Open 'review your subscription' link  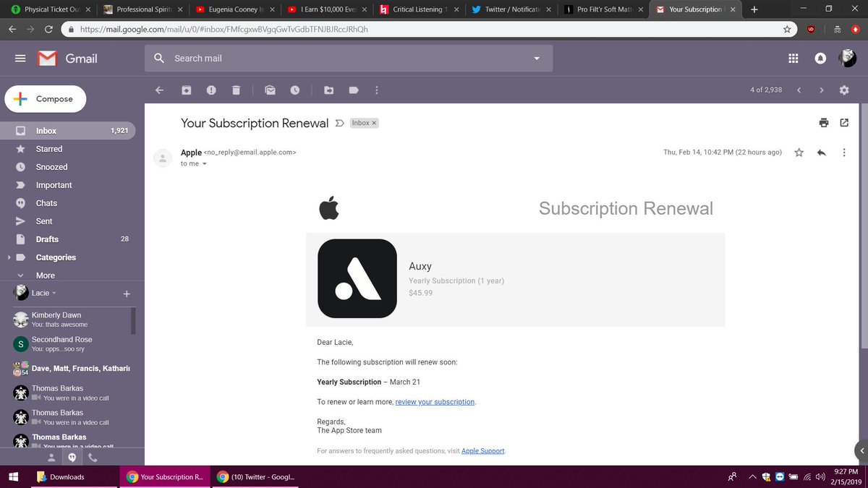pos(435,402)
